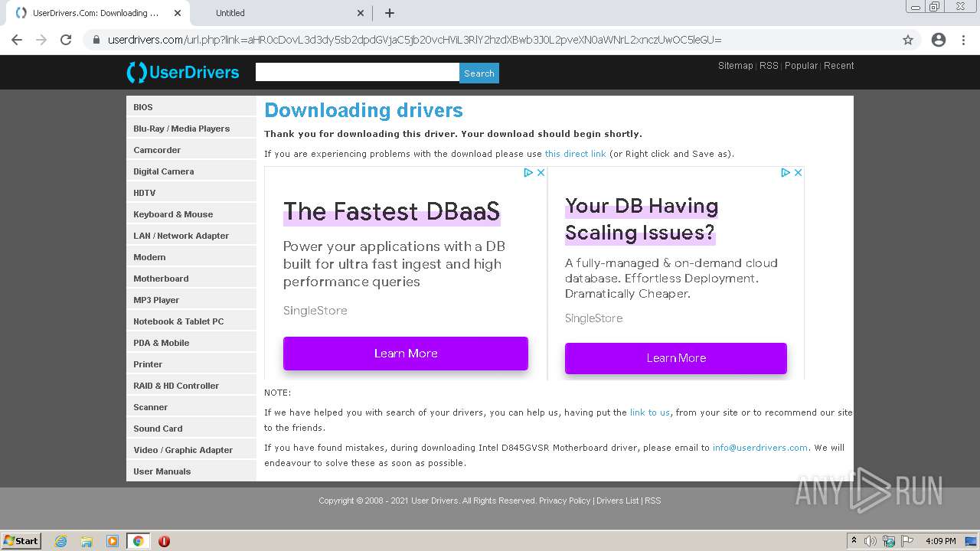The height and width of the screenshot is (551, 980).
Task: Select LAN / Network Adapter category
Action: click(191, 236)
